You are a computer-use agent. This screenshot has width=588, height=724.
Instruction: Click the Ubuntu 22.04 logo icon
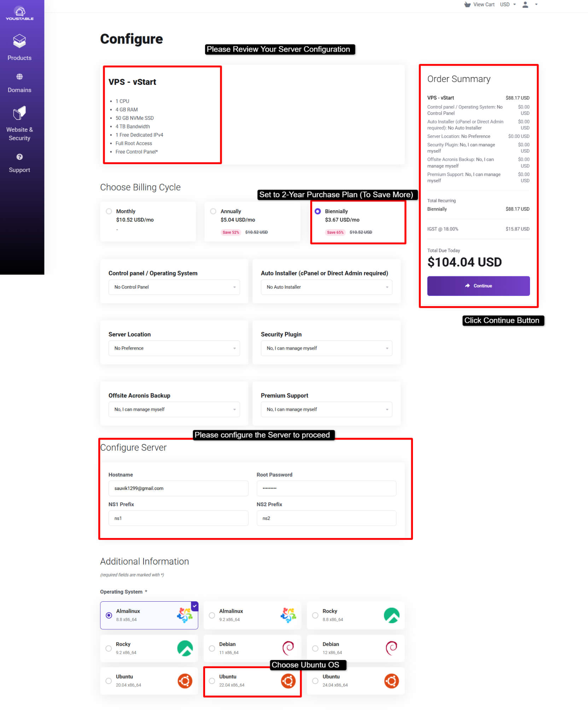(288, 681)
